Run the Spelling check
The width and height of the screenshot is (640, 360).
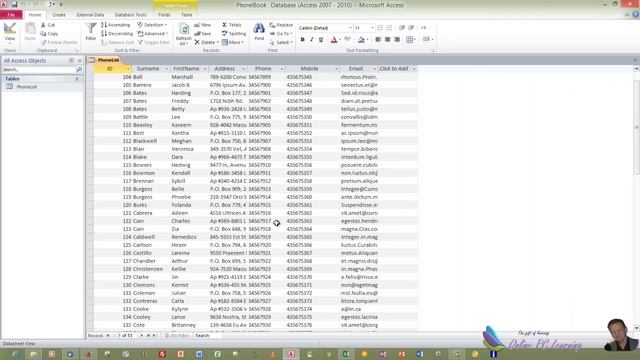point(234,33)
